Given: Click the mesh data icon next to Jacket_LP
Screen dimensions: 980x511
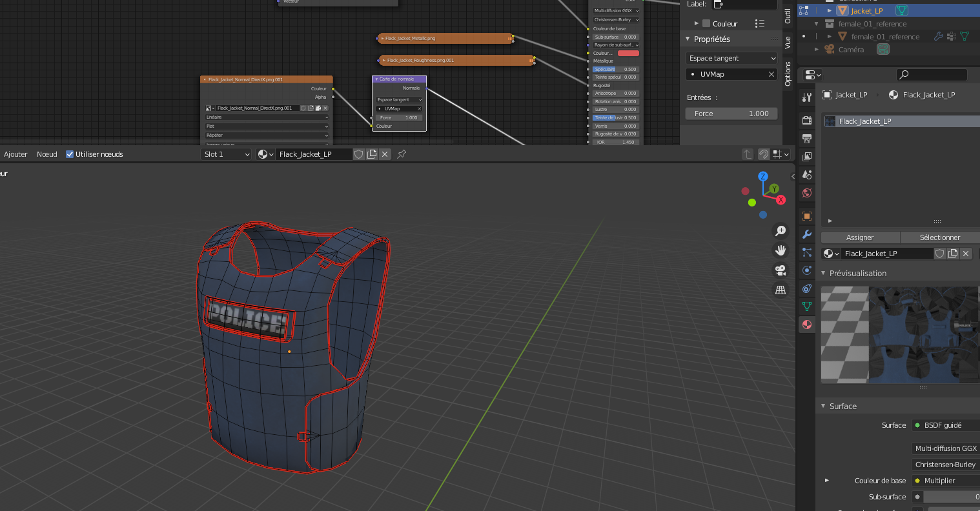Looking at the screenshot, I should [902, 10].
